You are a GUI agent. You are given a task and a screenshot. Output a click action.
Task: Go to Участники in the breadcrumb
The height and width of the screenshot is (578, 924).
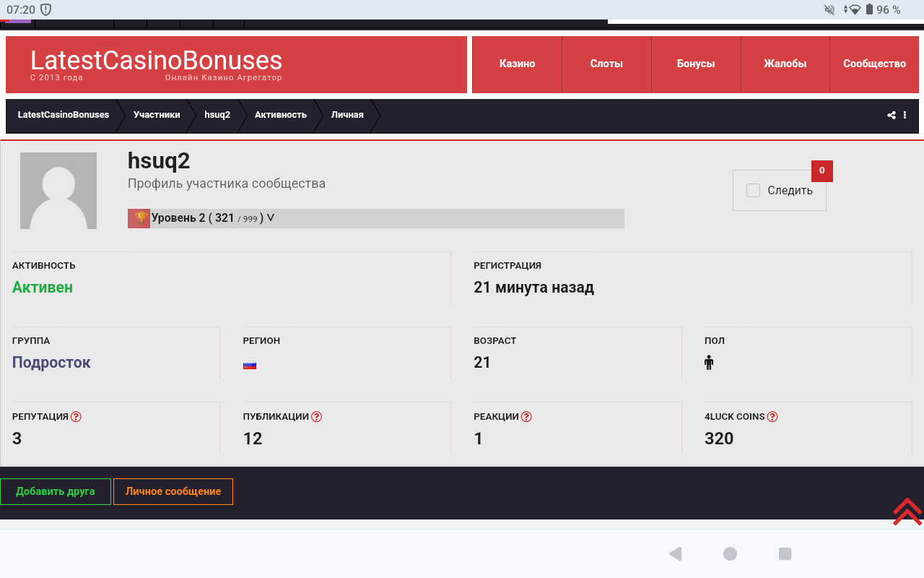157,115
